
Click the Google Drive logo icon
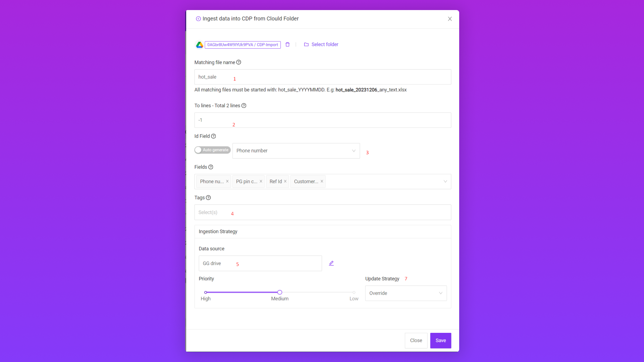(x=200, y=45)
